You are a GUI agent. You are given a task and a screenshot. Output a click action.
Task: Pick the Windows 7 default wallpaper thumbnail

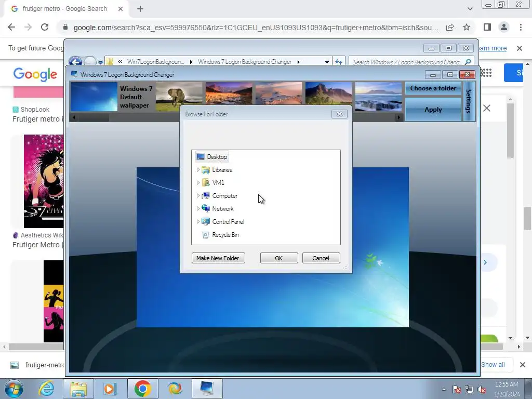[x=94, y=97]
